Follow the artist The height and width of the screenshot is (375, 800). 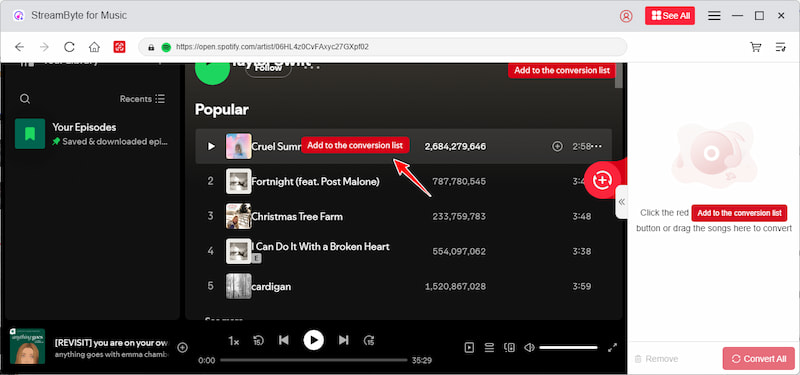[268, 68]
